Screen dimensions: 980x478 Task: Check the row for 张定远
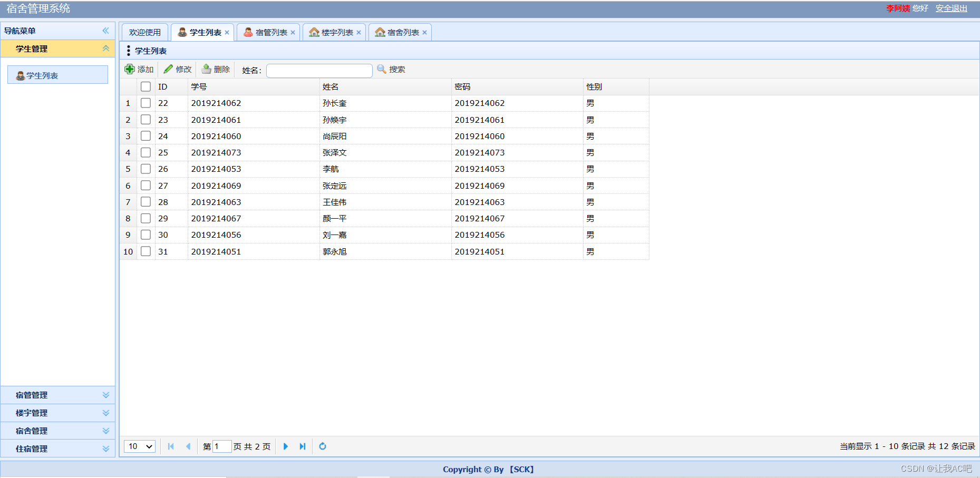click(146, 186)
